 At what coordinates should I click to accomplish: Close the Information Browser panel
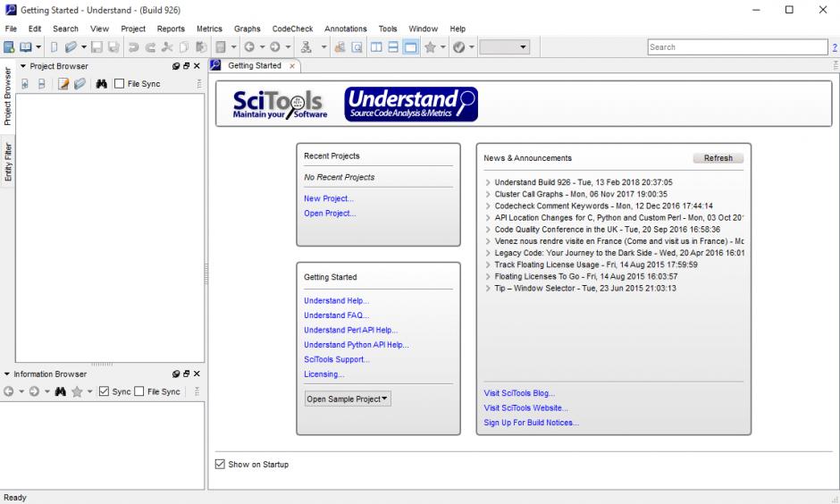197,374
